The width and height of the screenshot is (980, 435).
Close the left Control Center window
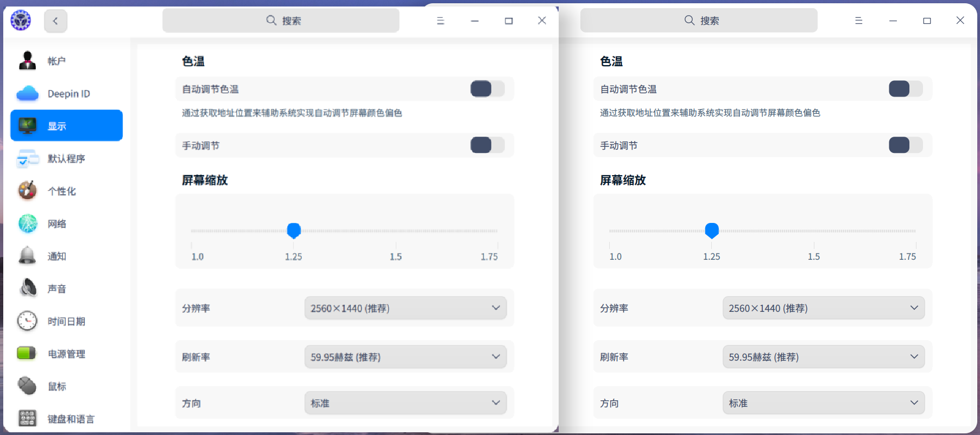click(542, 21)
